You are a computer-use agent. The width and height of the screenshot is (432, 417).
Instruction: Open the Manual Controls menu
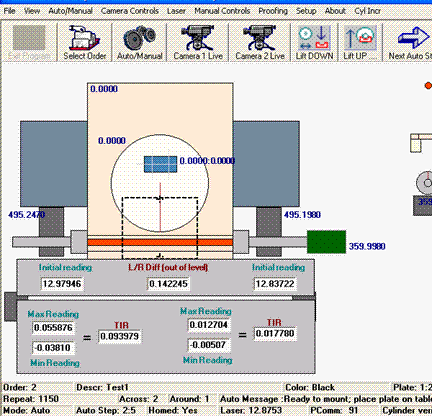[222, 11]
